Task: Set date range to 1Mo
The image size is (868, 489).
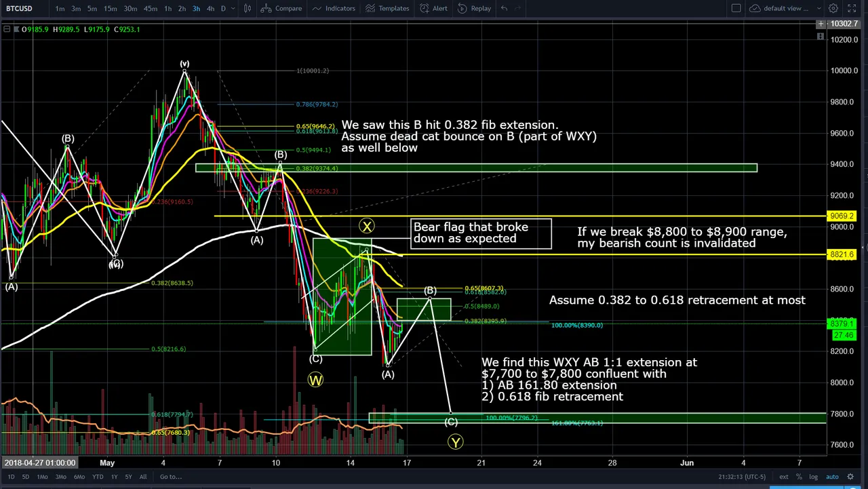Action: tap(42, 477)
